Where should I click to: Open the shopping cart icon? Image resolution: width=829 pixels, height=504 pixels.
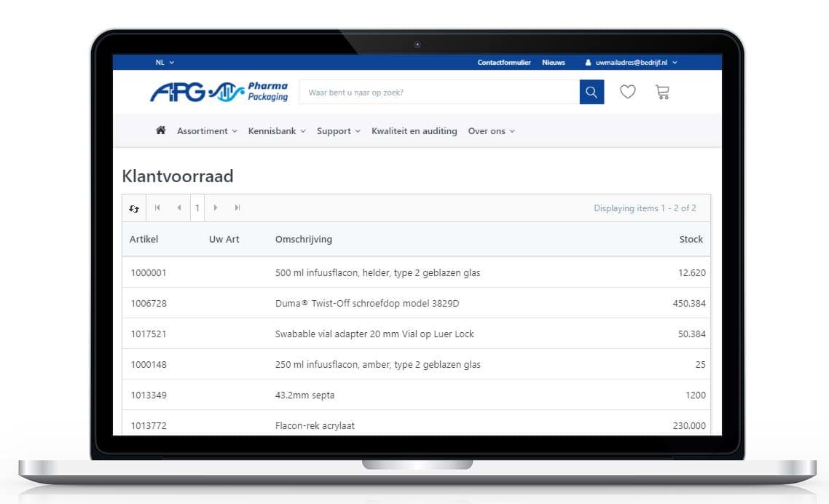(x=662, y=92)
